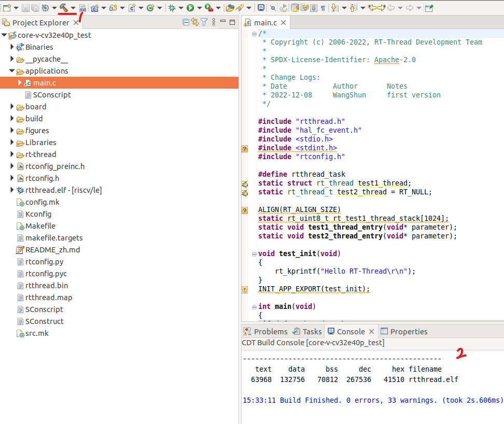The image size is (504, 424).
Task: Toggle Link with Editor in Project Explorer
Action: click(x=195, y=22)
